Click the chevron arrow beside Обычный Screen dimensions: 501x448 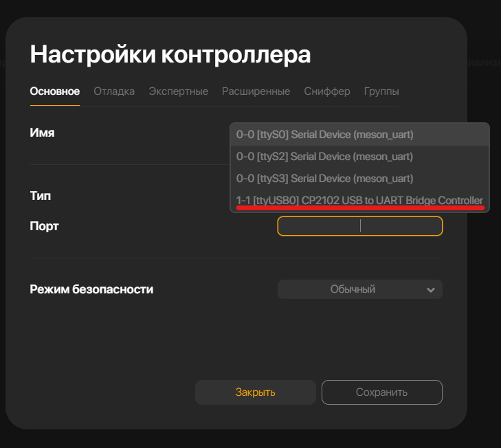coord(431,290)
